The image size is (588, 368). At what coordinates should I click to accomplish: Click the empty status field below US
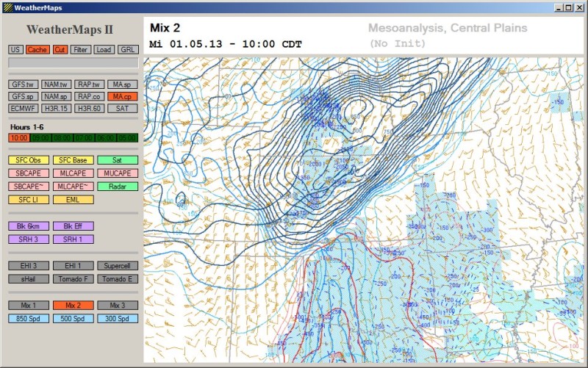pos(73,63)
